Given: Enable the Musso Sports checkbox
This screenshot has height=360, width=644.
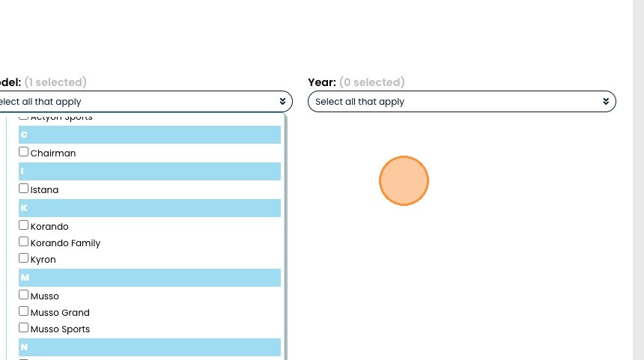Looking at the screenshot, I should coord(24,328).
